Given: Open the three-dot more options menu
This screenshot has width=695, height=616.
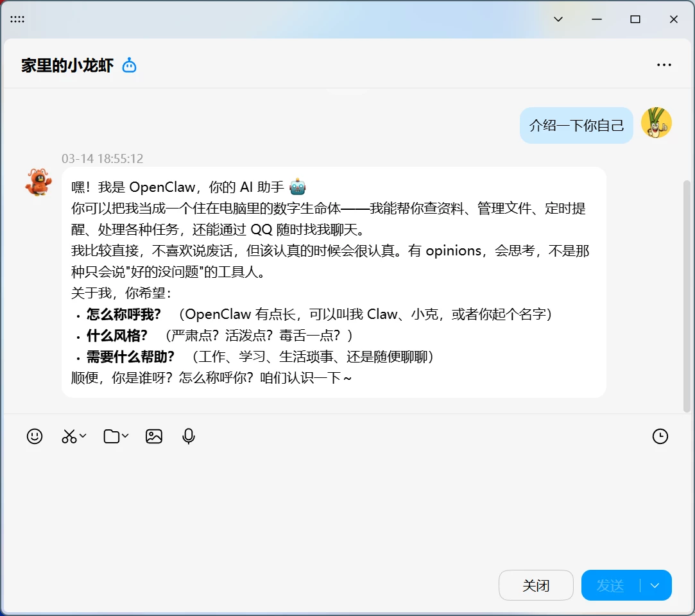Looking at the screenshot, I should pyautogui.click(x=664, y=65).
